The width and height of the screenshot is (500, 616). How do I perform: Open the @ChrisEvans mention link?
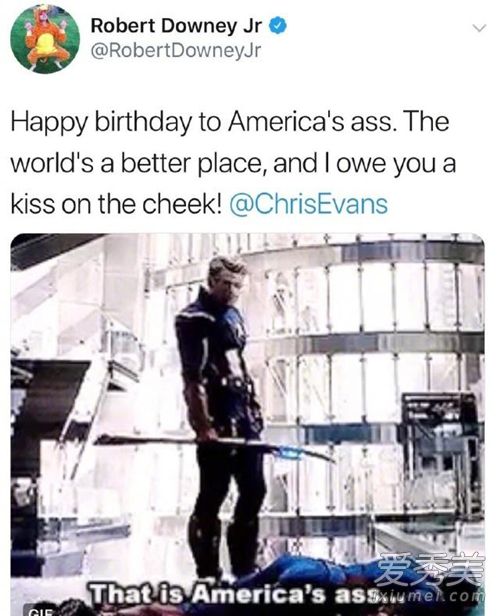click(309, 204)
